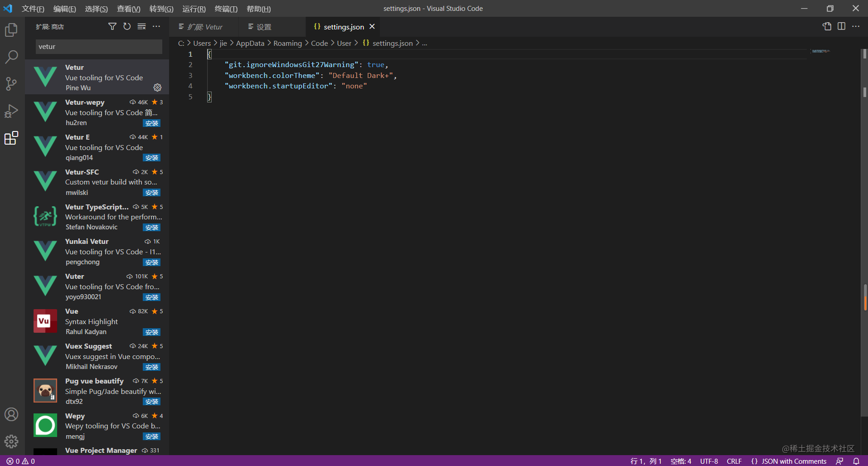Viewport: 868px width, 466px height.
Task: Open the 选择(S) menu
Action: click(x=97, y=9)
